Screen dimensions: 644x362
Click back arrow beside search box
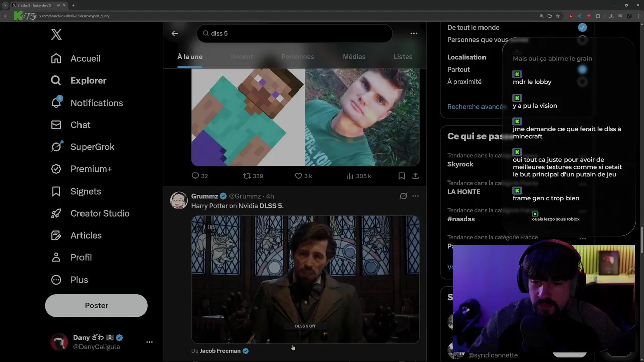[x=175, y=33]
